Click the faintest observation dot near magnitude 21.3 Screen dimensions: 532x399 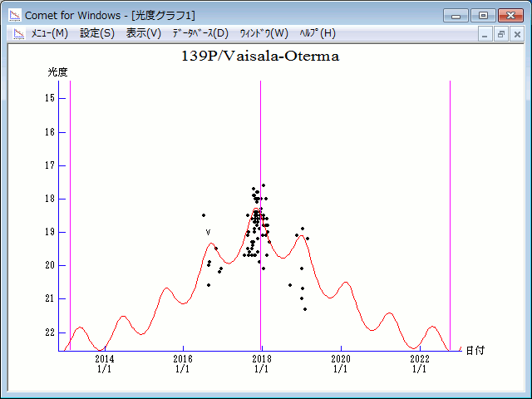305,309
